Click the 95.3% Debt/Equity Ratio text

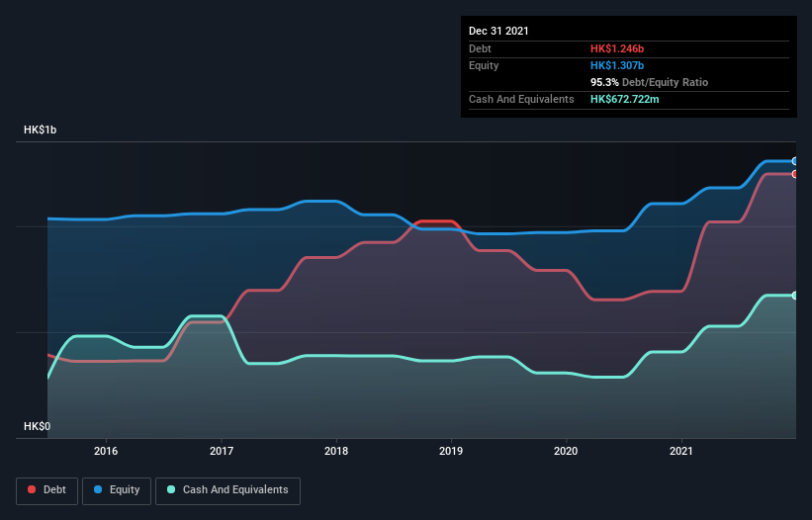pos(649,82)
